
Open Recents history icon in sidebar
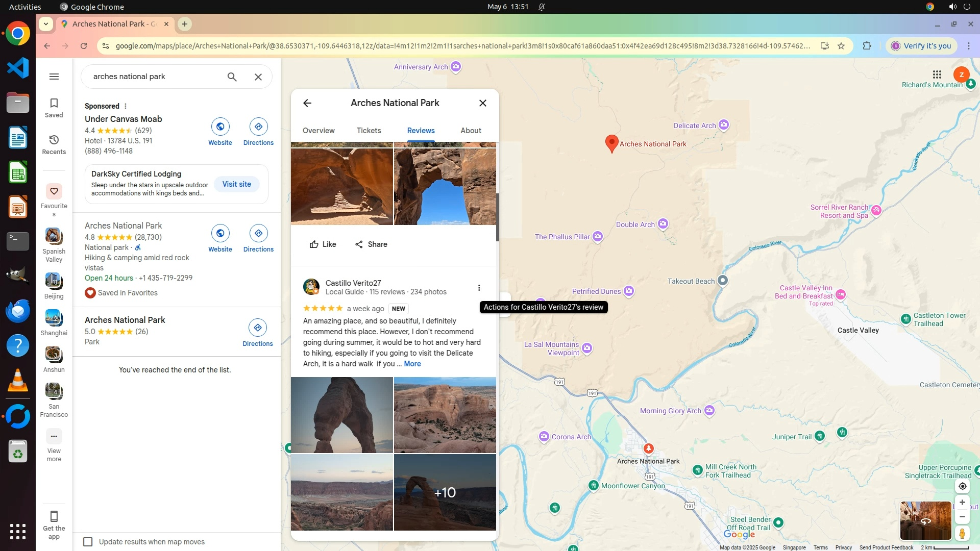point(54,140)
